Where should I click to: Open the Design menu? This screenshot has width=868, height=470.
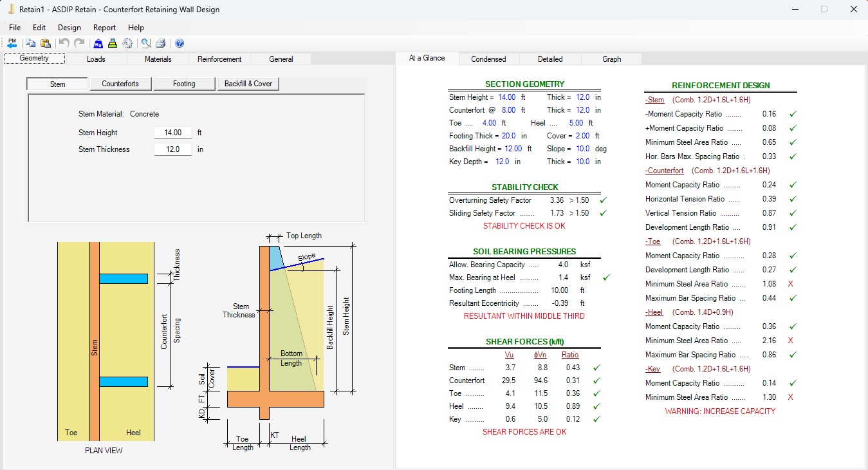(x=69, y=28)
